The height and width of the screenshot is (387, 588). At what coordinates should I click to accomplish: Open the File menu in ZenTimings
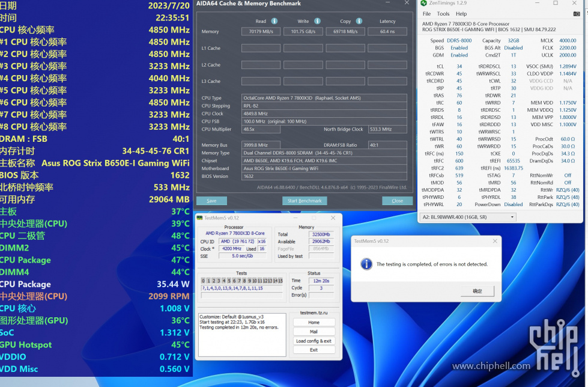pyautogui.click(x=427, y=14)
